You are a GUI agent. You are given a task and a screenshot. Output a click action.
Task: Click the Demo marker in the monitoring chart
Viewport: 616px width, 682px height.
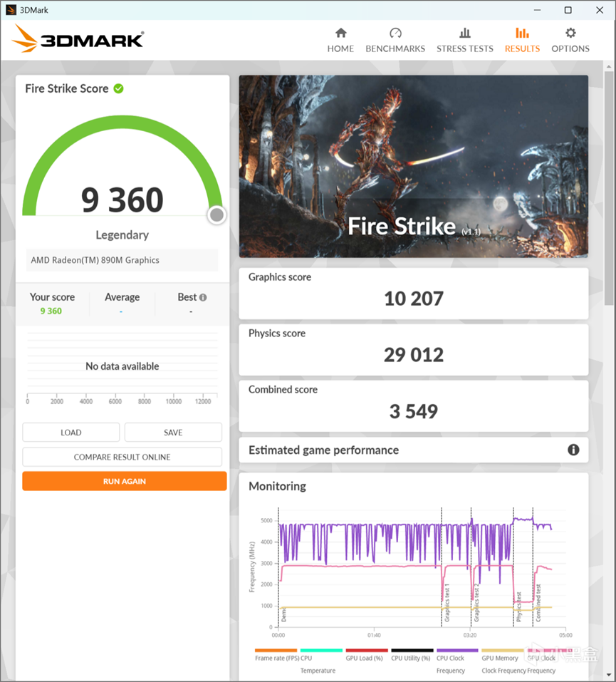pos(283,614)
